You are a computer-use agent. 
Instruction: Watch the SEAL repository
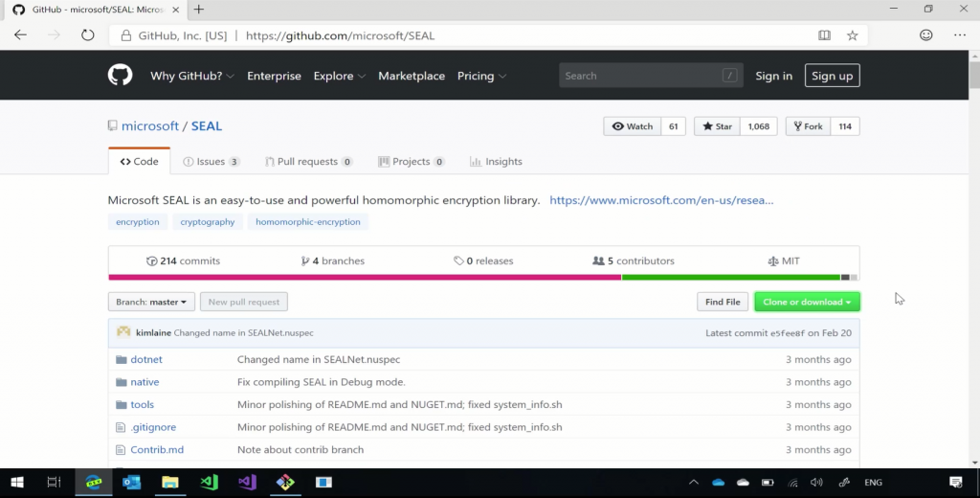click(632, 126)
